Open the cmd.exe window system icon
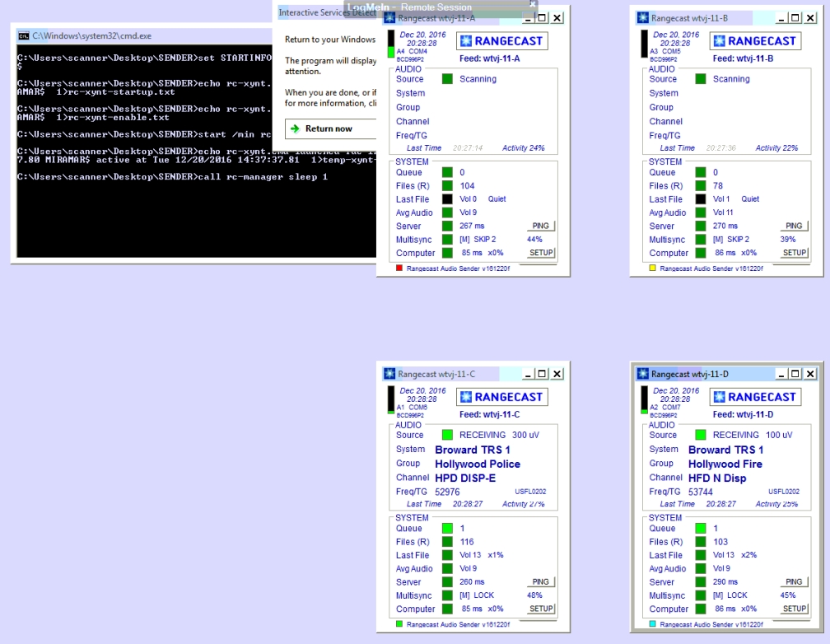This screenshot has height=644, width=830. (x=23, y=36)
